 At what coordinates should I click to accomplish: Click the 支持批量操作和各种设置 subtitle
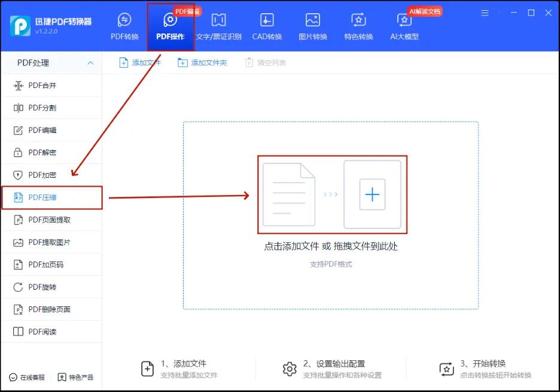pos(342,375)
